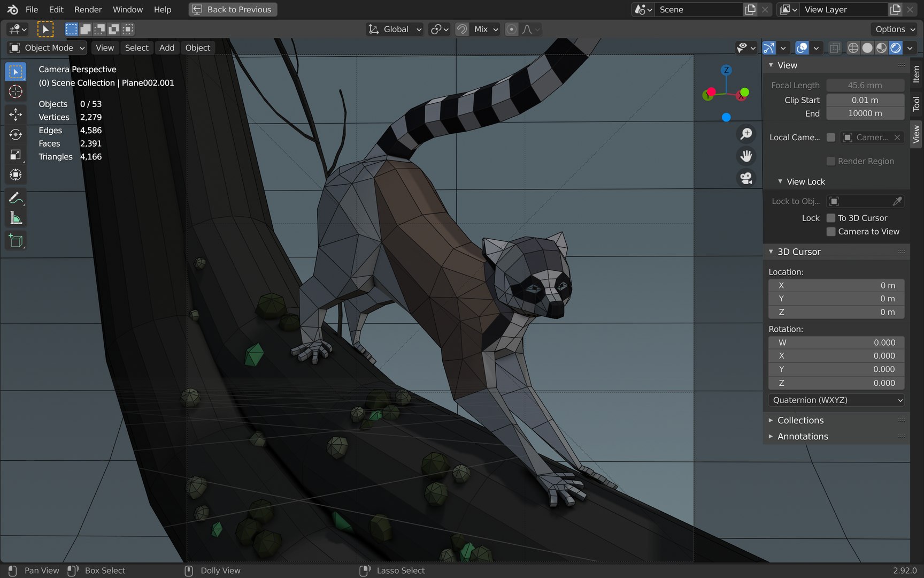Select the Select Box tool
Screen dimensions: 924x578
point(16,72)
